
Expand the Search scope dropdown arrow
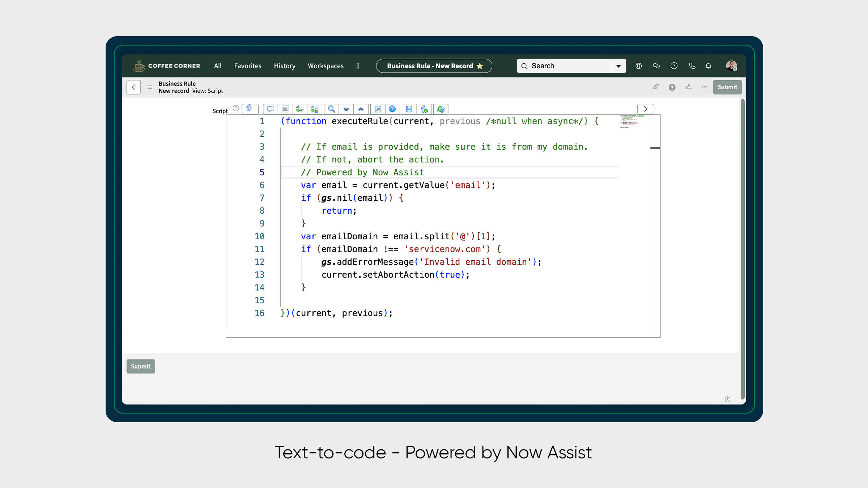tap(618, 66)
